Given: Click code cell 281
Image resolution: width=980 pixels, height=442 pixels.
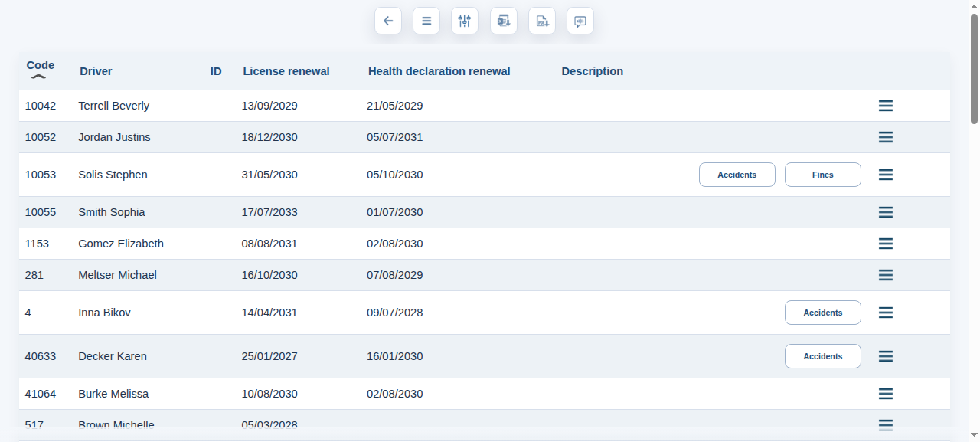Looking at the screenshot, I should coord(34,275).
